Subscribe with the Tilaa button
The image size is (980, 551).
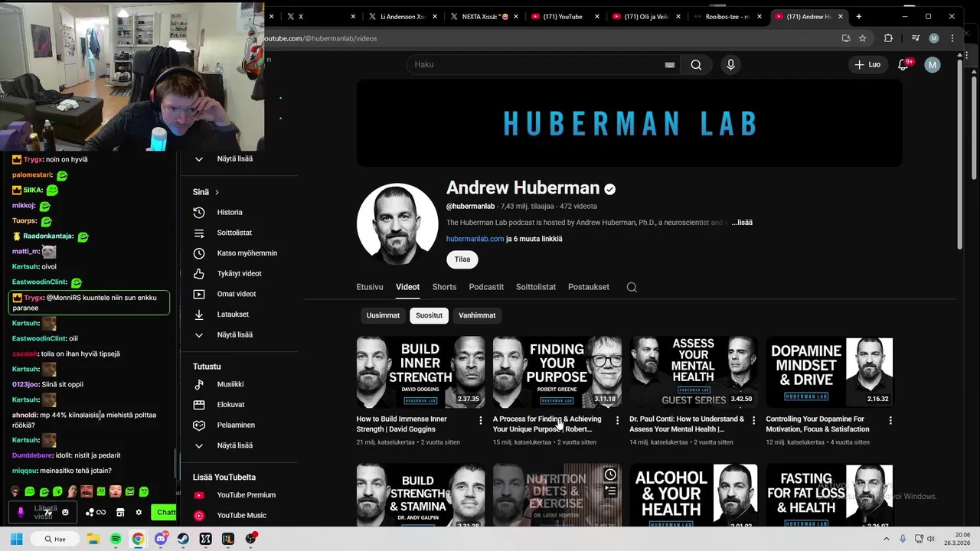tap(462, 259)
